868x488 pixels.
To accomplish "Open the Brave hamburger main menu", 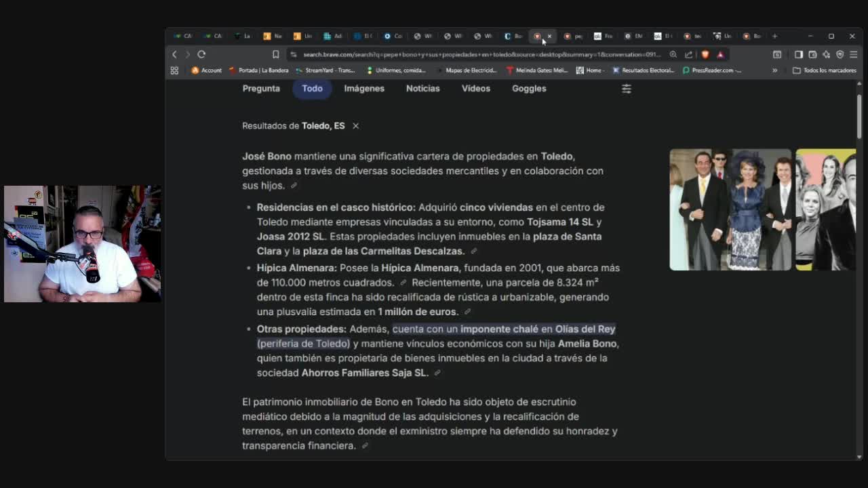I will pyautogui.click(x=853, y=54).
